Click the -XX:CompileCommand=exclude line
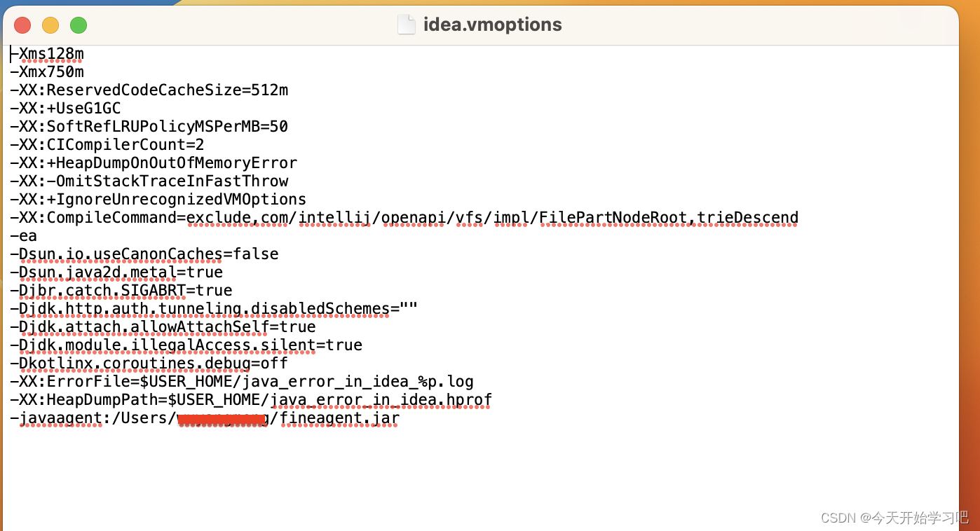Viewport: 980px width, 531px height. coord(404,218)
